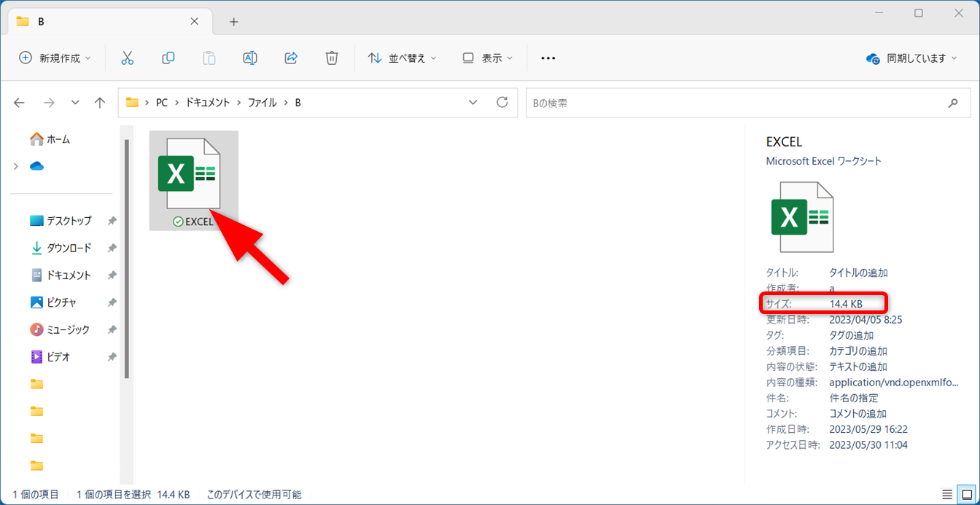Open the 新規作成 dropdown menu
The width and height of the screenshot is (980, 505).
[55, 58]
